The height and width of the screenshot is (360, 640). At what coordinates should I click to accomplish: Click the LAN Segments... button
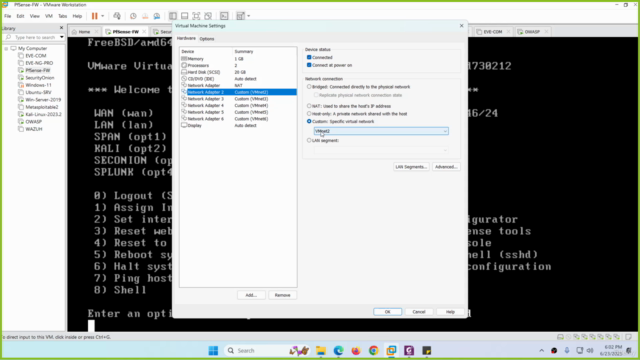411,167
